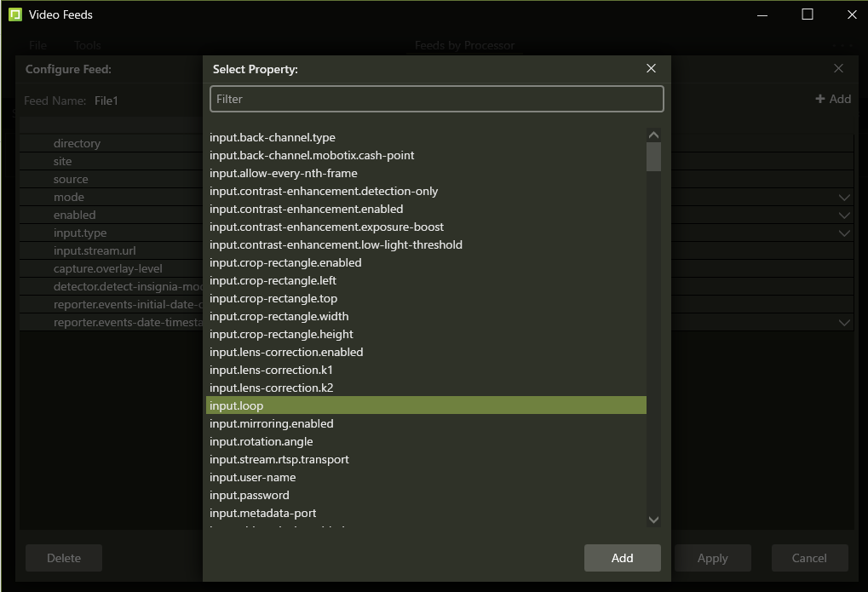868x592 pixels.
Task: Close the Configure Feed panel
Action: (x=838, y=69)
